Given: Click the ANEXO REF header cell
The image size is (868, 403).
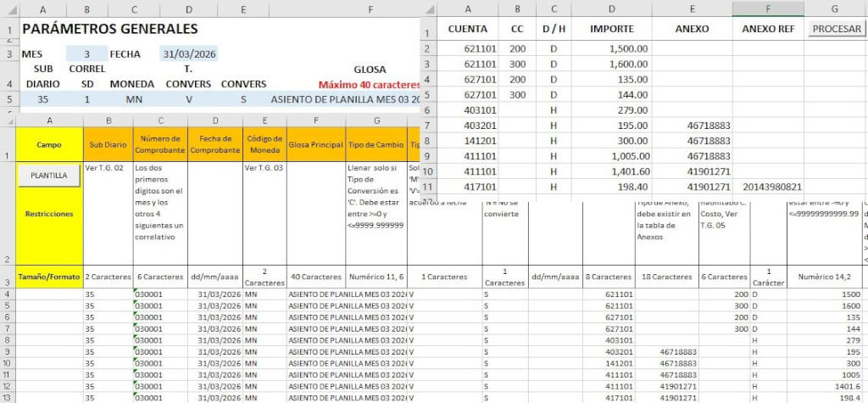Looking at the screenshot, I should (767, 29).
